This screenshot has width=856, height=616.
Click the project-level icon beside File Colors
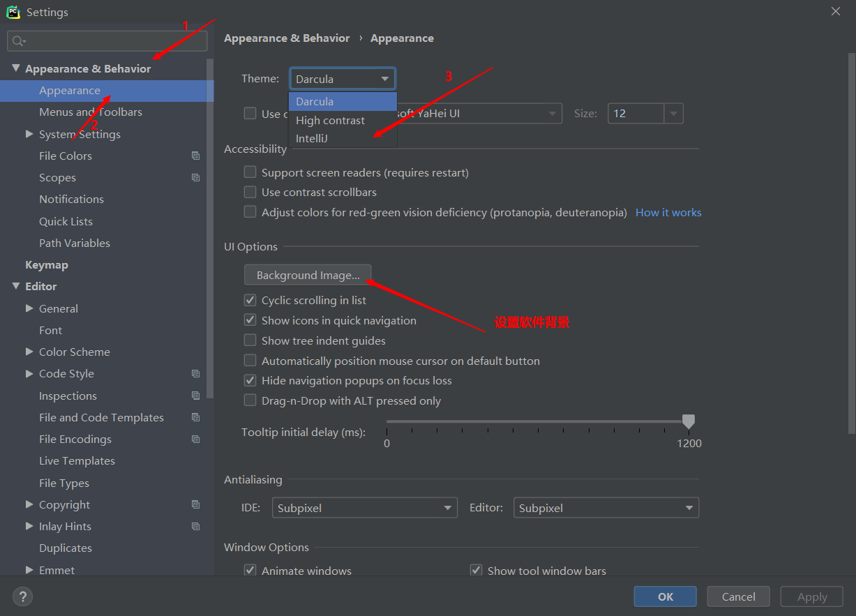[195, 156]
